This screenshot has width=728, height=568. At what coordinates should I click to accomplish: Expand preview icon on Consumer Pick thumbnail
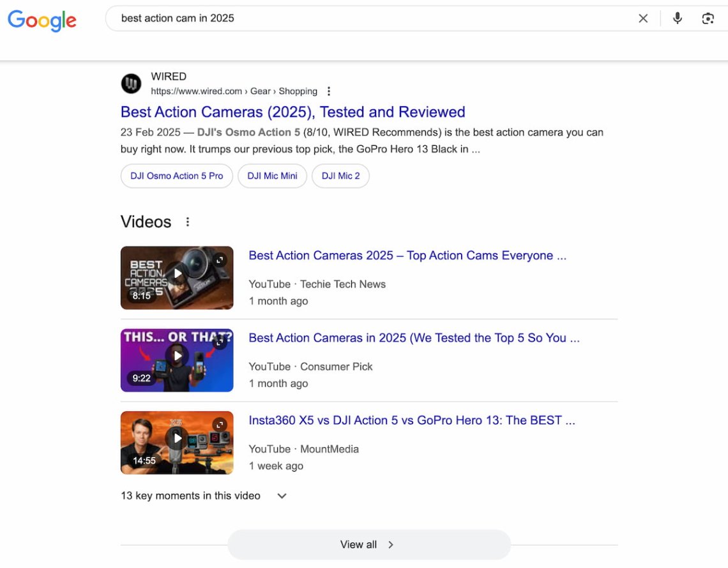[x=220, y=342]
